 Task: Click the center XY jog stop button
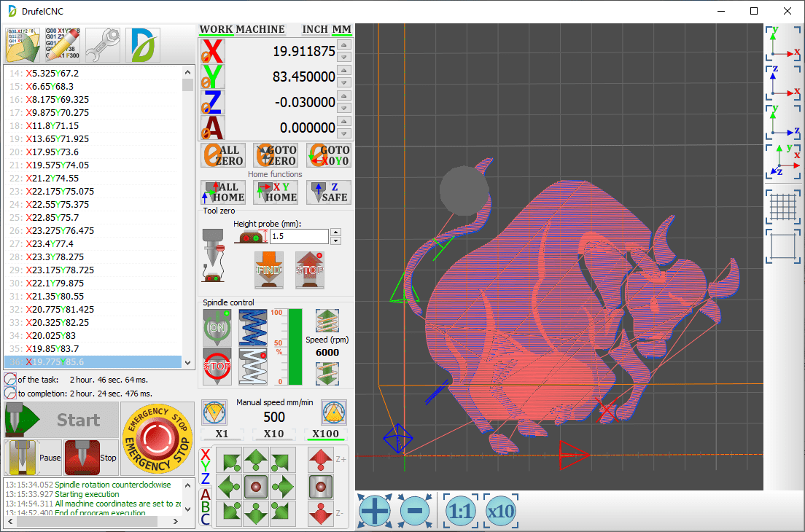pos(256,487)
